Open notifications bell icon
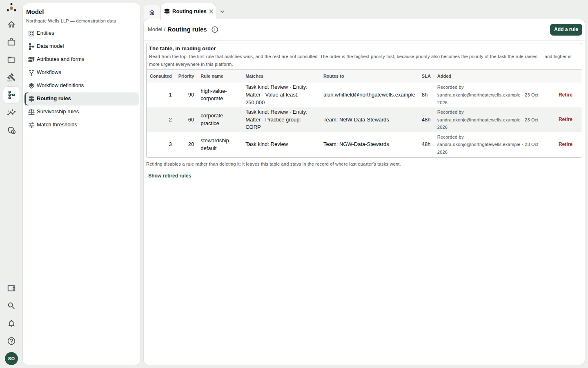Image resolution: width=588 pixels, height=368 pixels. (x=11, y=323)
